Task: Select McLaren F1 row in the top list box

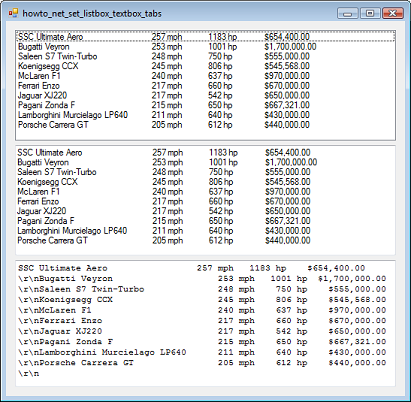Action: pos(205,76)
